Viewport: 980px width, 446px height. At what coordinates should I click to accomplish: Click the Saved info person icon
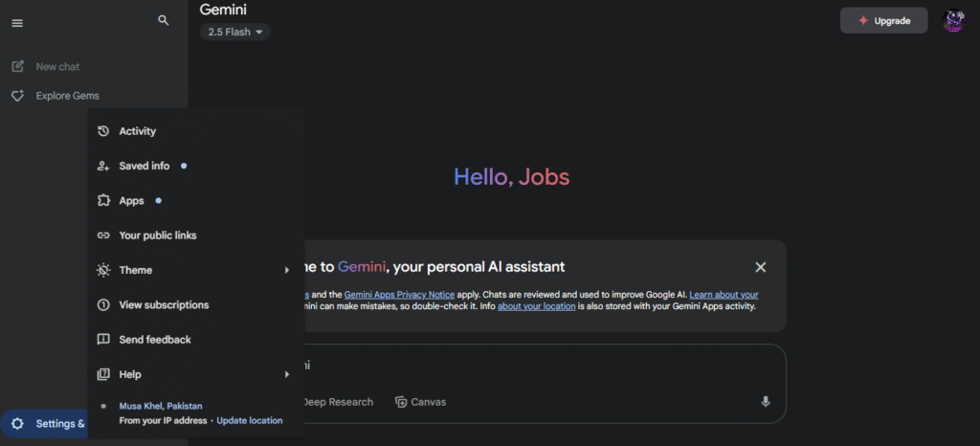pyautogui.click(x=103, y=167)
